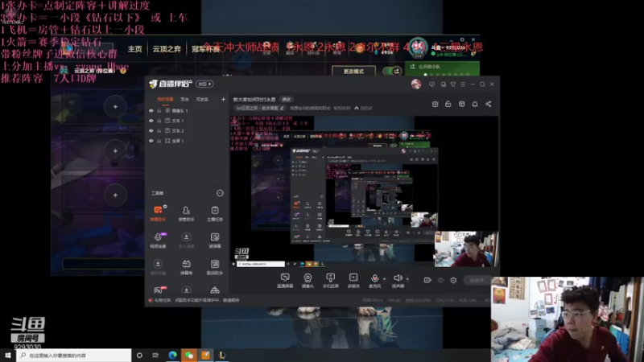The width and height of the screenshot is (644, 362).
Task: Open streaming settings gear icon
Action: (x=453, y=280)
